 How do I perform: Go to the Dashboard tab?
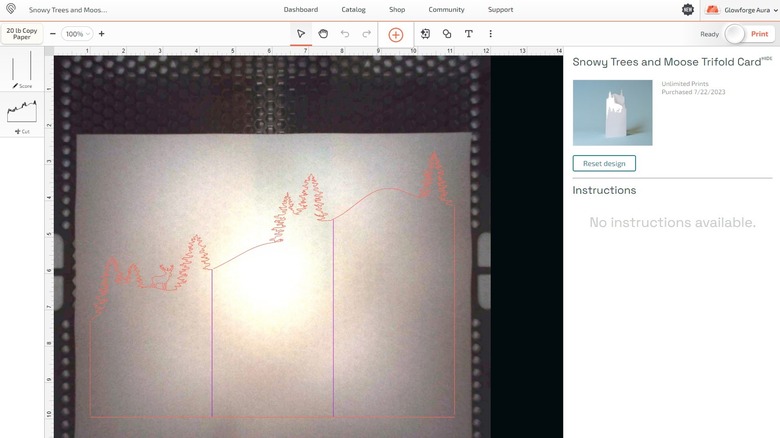tap(300, 10)
